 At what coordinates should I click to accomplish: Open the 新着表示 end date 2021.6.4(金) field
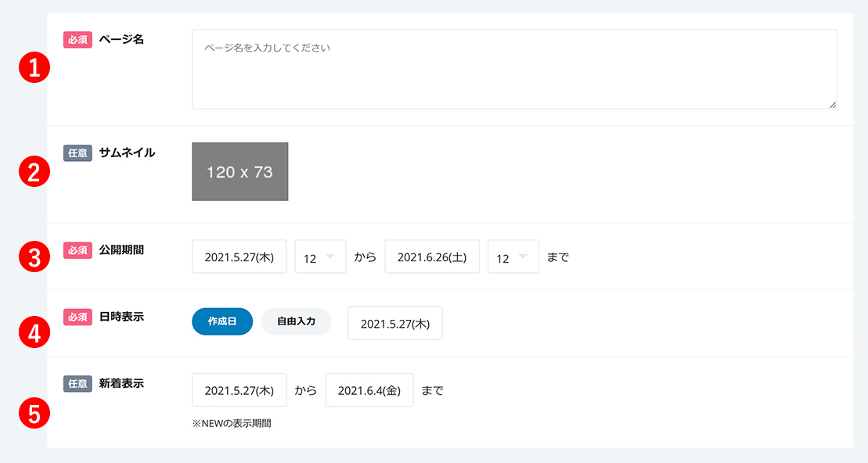pos(369,390)
